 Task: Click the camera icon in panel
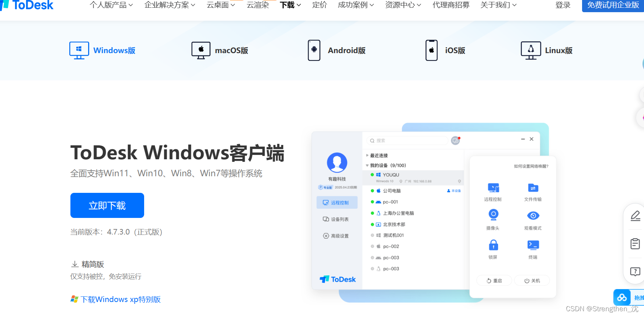tap(493, 215)
